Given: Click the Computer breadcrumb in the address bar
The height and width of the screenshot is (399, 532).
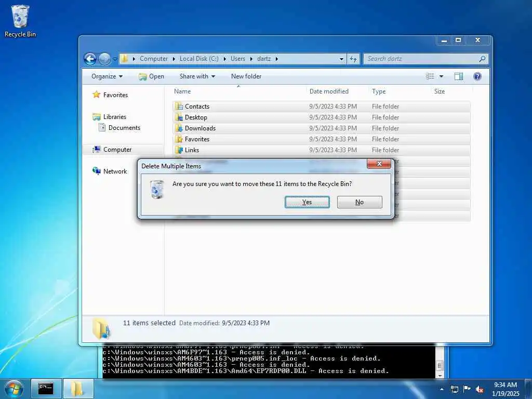Looking at the screenshot, I should click(x=154, y=59).
